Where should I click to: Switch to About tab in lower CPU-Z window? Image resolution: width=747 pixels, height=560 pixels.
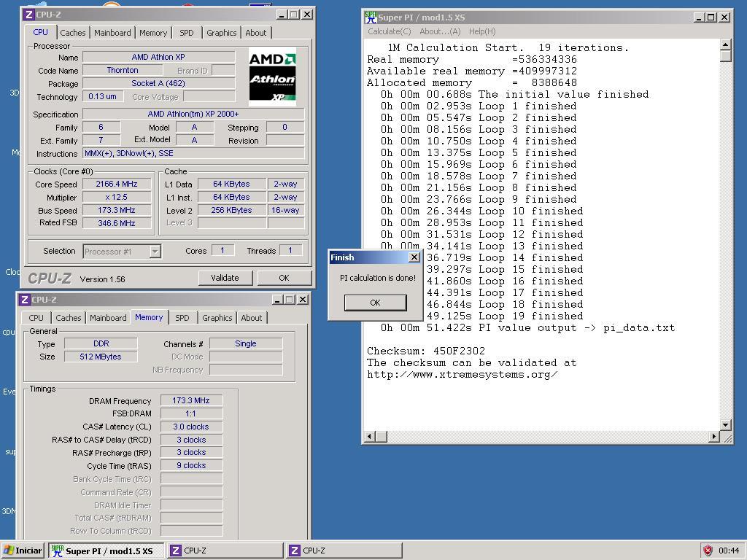[x=252, y=318]
